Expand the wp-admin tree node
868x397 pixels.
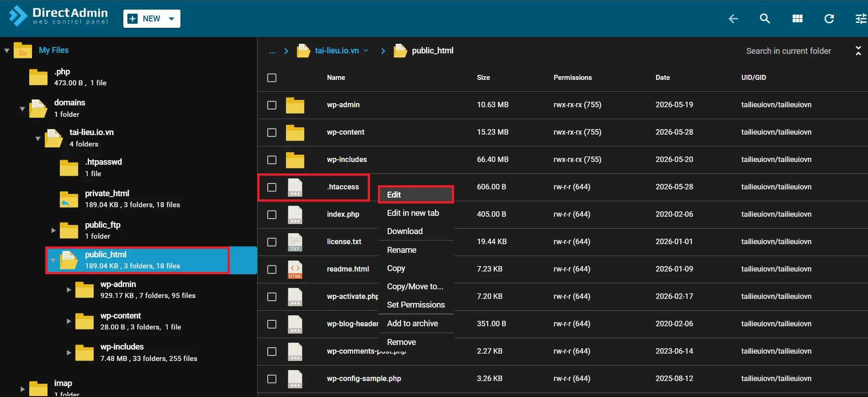pos(69,290)
